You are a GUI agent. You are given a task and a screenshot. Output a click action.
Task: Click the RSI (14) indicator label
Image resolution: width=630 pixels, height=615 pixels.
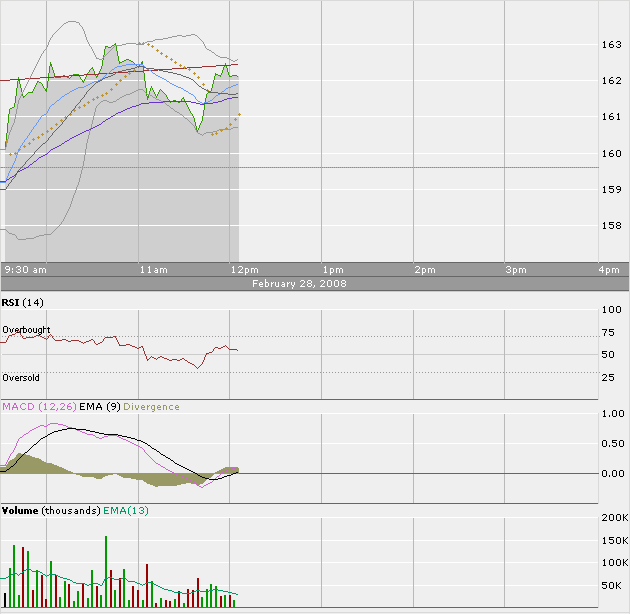(23, 302)
